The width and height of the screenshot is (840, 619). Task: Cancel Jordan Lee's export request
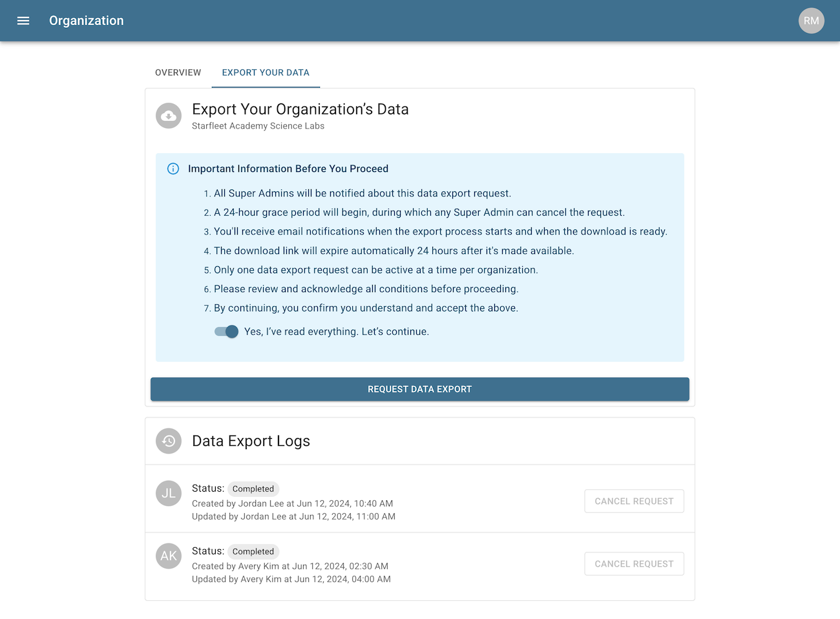[634, 501]
